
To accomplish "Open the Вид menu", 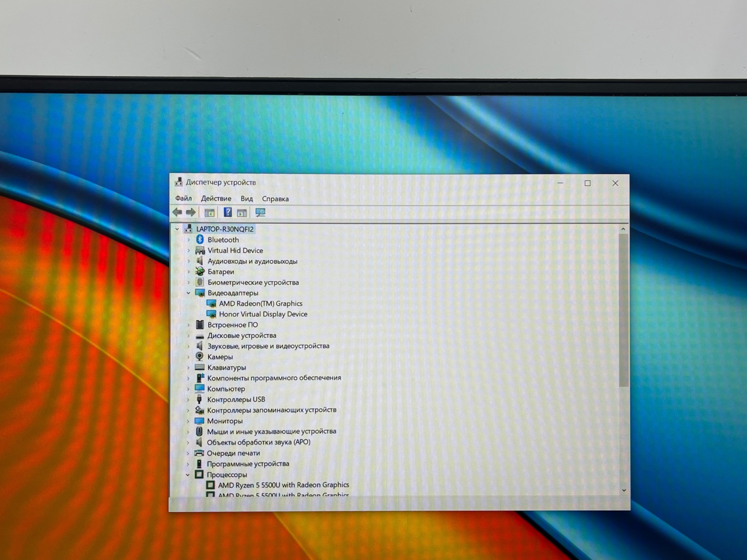I will [247, 199].
